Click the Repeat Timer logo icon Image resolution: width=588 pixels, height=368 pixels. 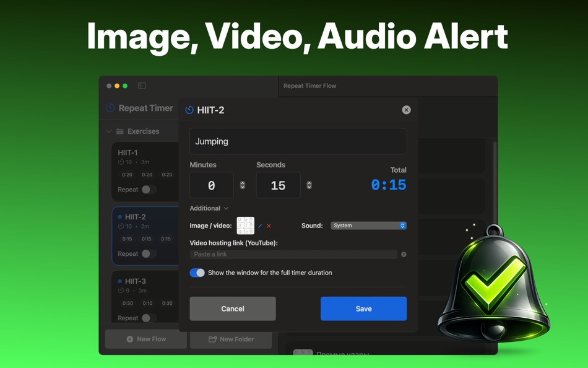[110, 108]
